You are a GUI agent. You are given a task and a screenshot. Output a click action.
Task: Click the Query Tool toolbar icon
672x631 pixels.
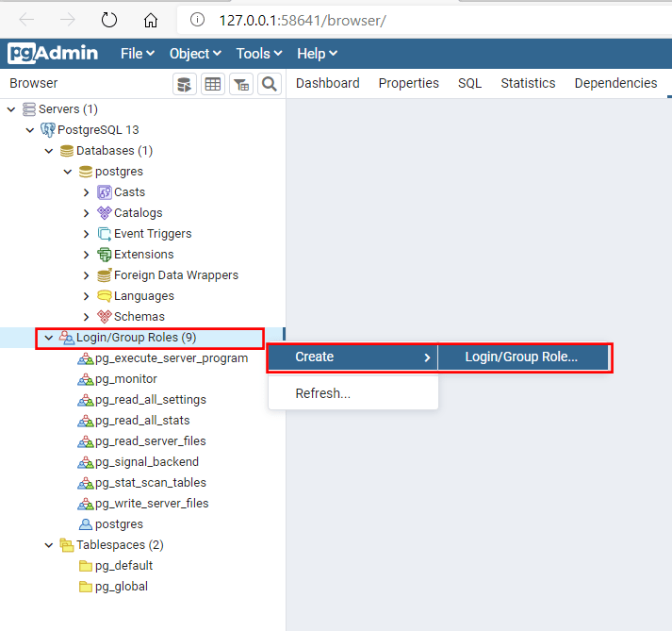[185, 84]
